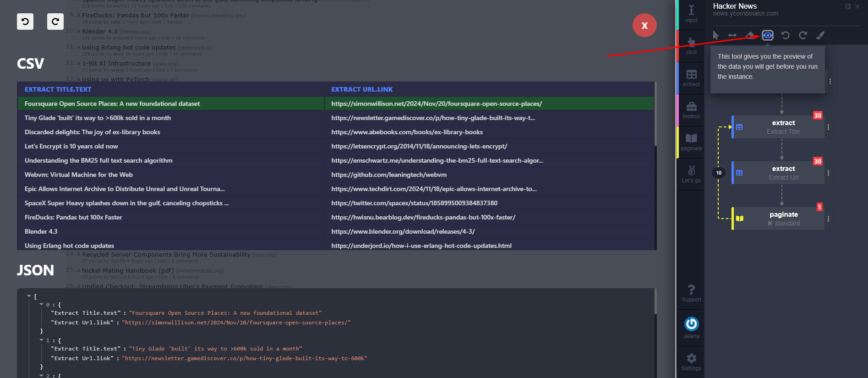Click the letsencrypt.org URL cell

pos(489,146)
